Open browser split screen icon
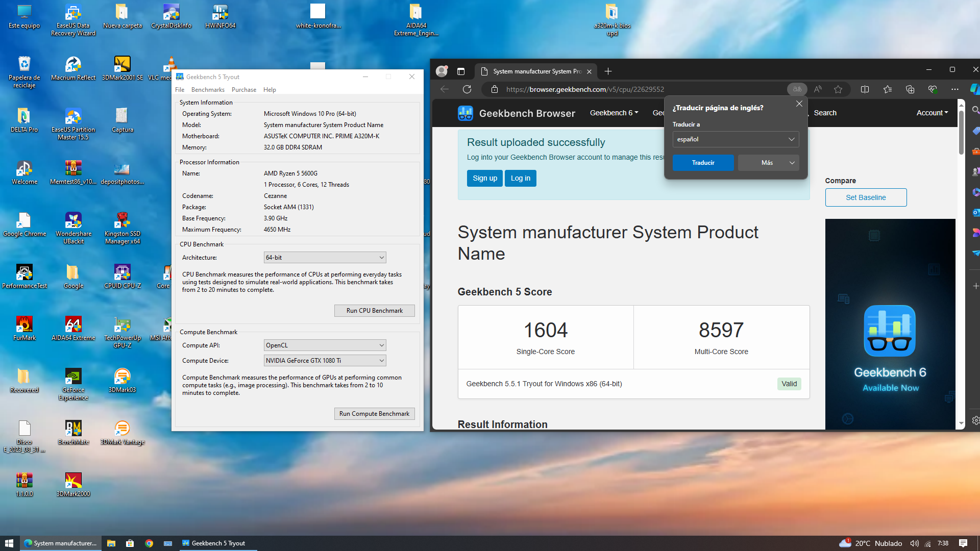The image size is (980, 551). click(x=865, y=89)
